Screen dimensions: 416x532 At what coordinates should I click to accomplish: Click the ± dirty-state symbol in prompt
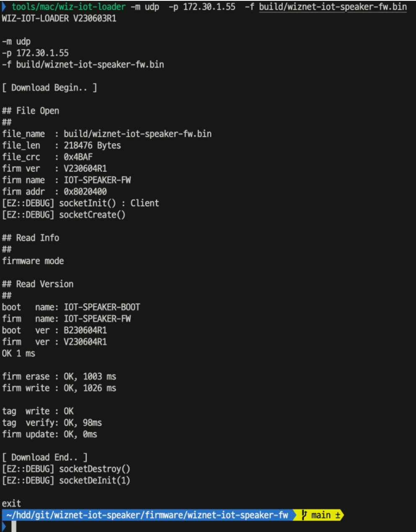coord(337,515)
